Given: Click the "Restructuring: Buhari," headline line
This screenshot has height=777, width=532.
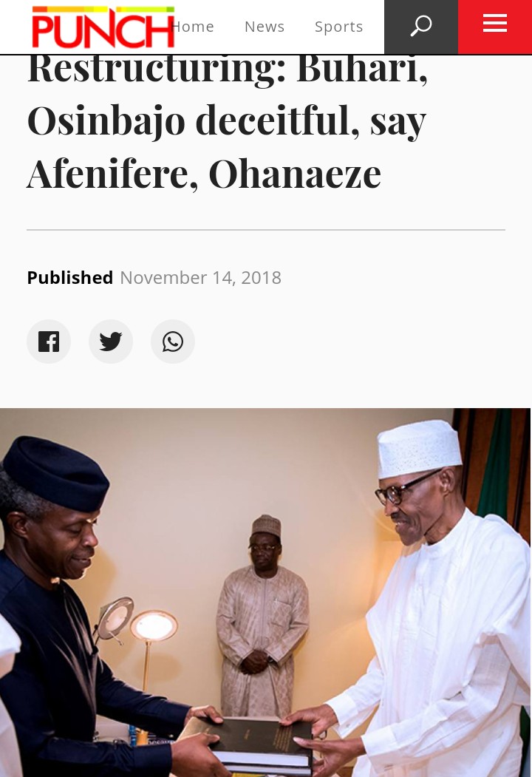Looking at the screenshot, I should pyautogui.click(x=228, y=70).
